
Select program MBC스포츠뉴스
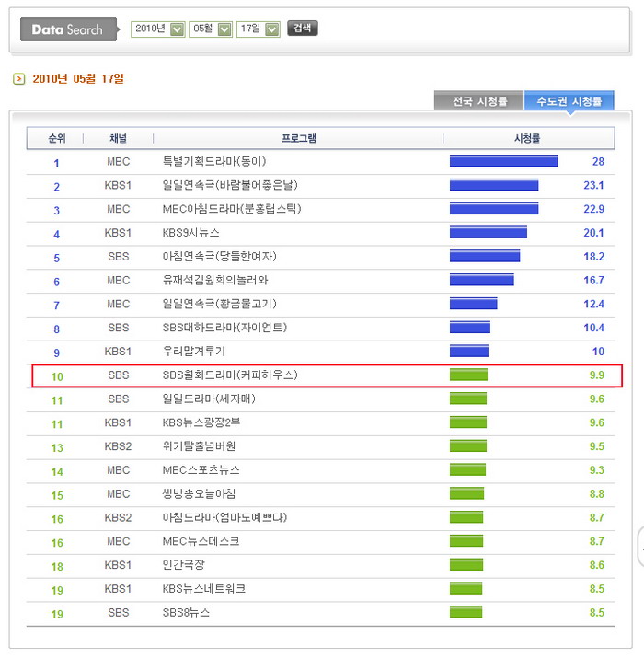tap(201, 470)
